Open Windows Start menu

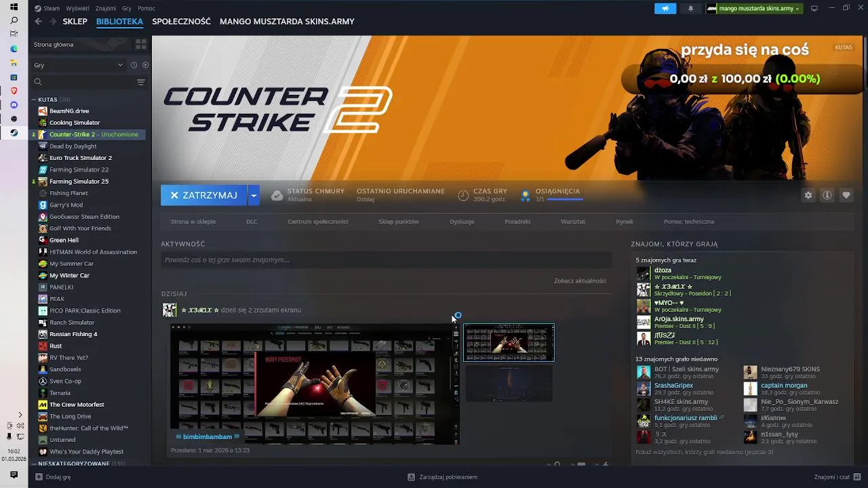click(x=14, y=7)
